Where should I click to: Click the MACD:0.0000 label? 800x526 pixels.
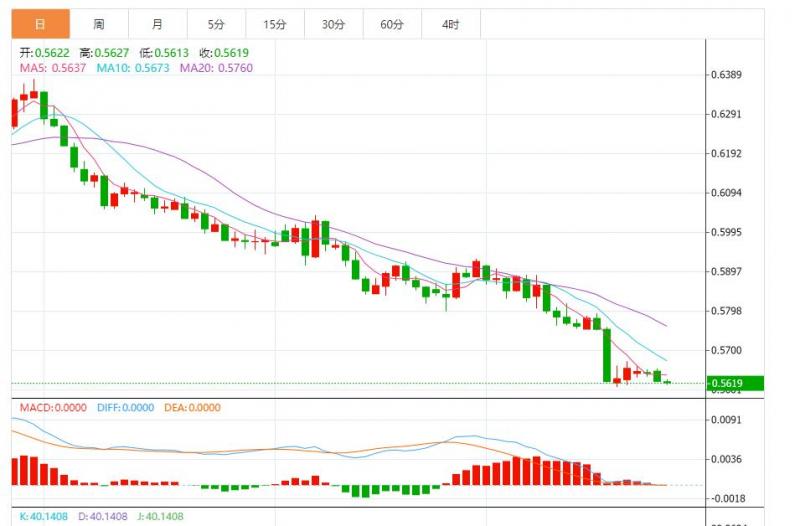point(53,408)
